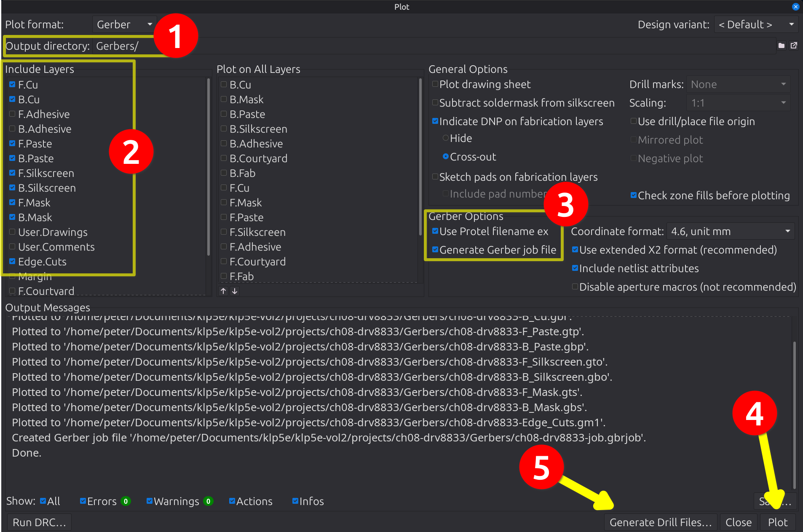Screen dimensions: 803x532
Task: Click the Close button
Action: 739,522
